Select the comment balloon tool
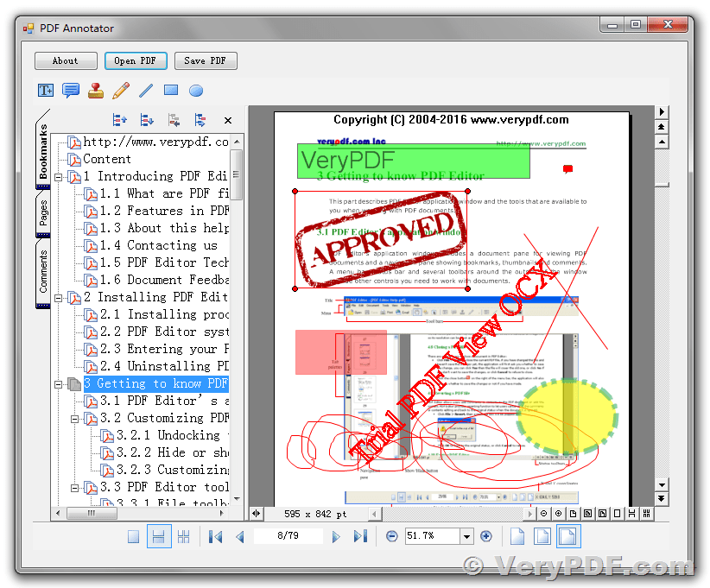710x588 pixels. tap(71, 90)
